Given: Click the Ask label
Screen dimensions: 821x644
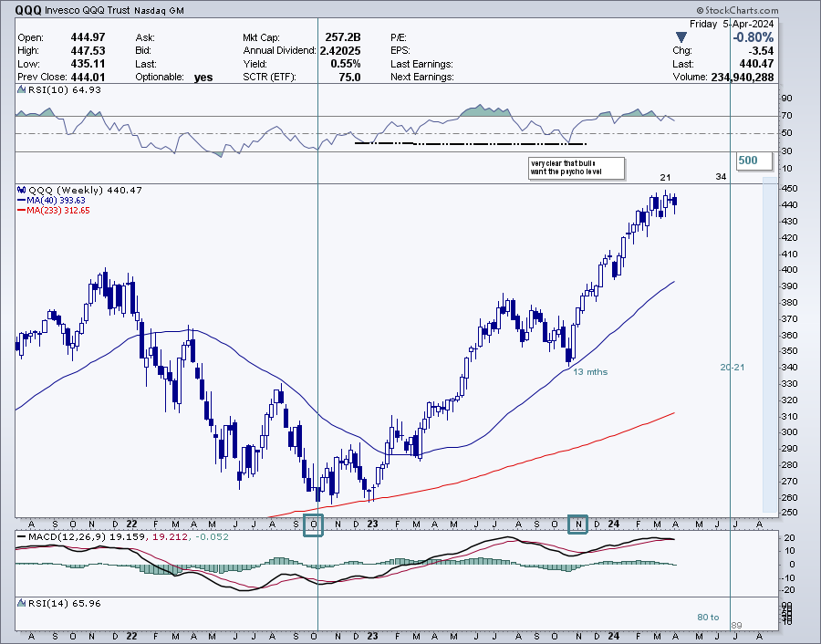Looking at the screenshot, I should click(x=144, y=37).
